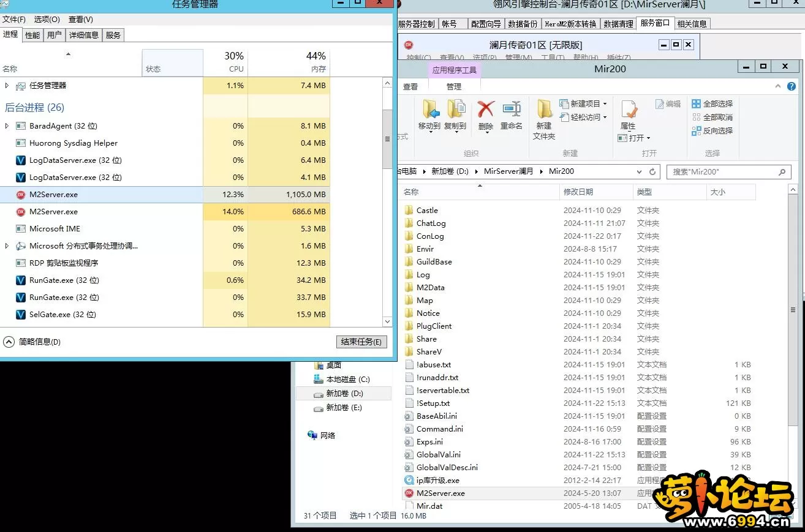The width and height of the screenshot is (805, 532).
Task: Click the refresh icon beside the address bar
Action: tap(652, 172)
